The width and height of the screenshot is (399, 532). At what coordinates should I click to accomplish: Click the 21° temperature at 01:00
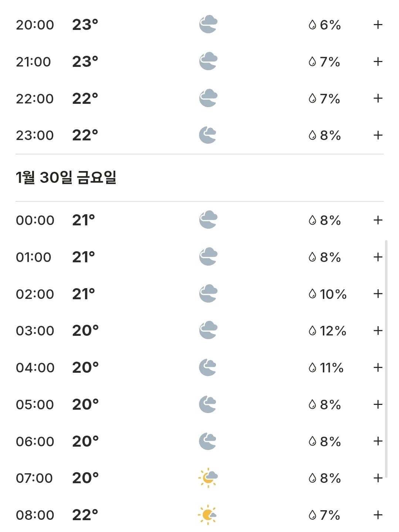click(x=84, y=257)
